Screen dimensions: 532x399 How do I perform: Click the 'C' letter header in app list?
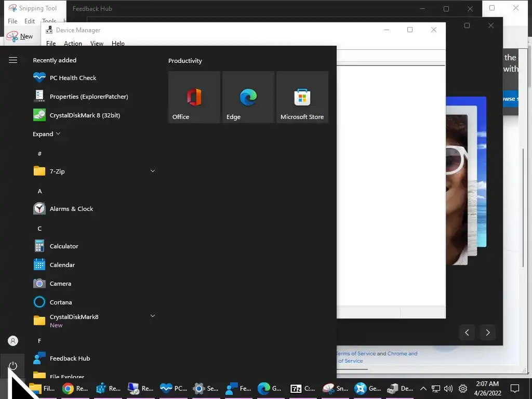(39, 229)
